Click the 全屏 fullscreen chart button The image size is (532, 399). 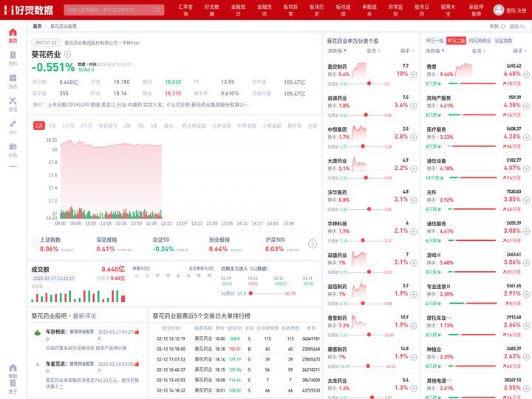313,126
